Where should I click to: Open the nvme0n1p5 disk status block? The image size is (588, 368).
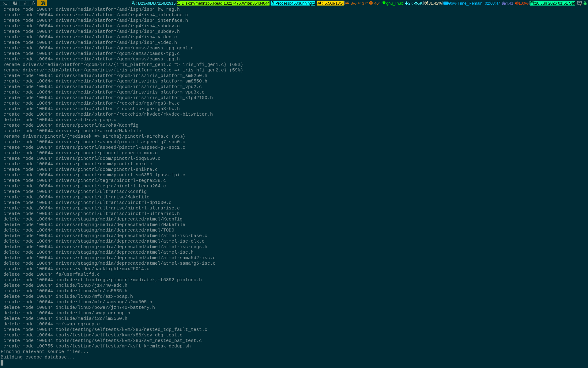(x=223, y=3)
